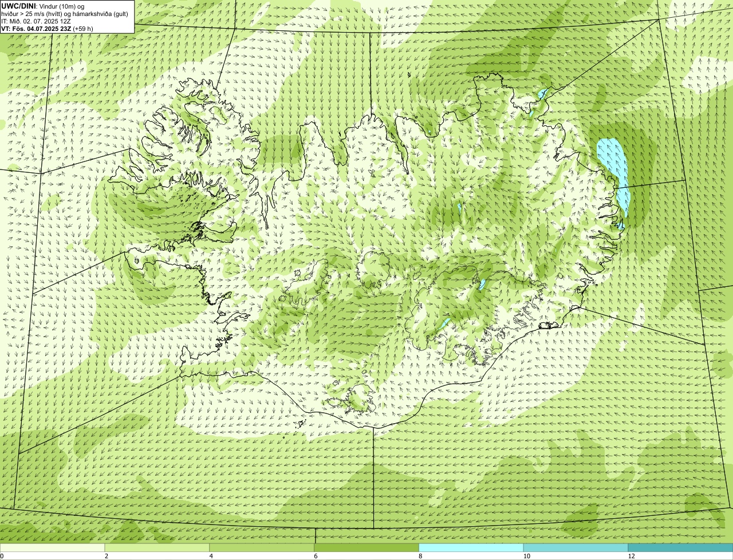Click the legend tick label '12'
This screenshot has height=560, width=733.
click(x=631, y=556)
